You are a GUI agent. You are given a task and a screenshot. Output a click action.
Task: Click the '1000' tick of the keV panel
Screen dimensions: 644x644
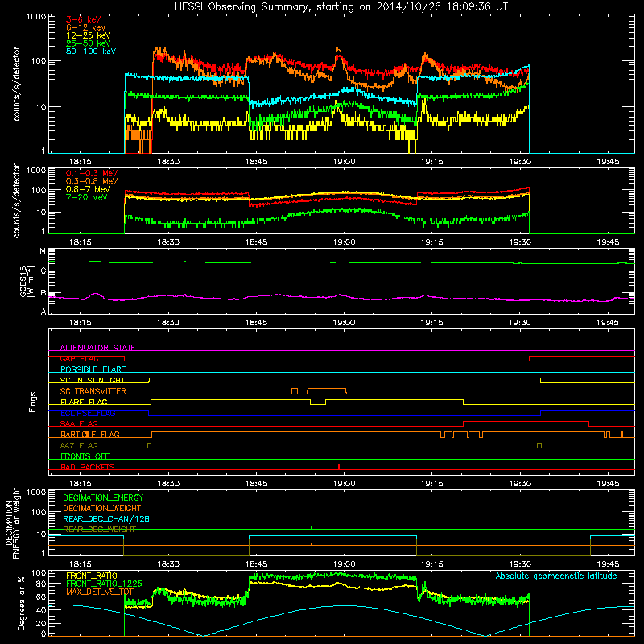(36, 17)
